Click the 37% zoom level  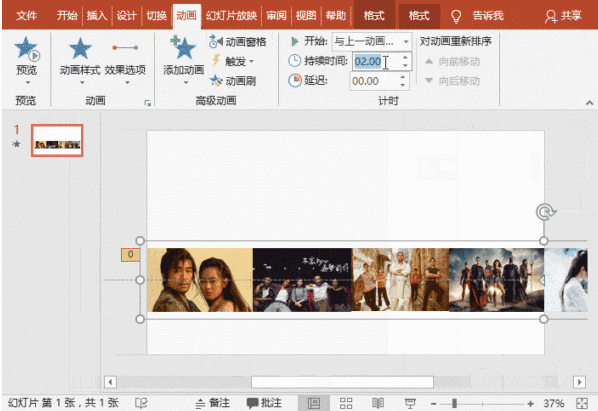(553, 403)
